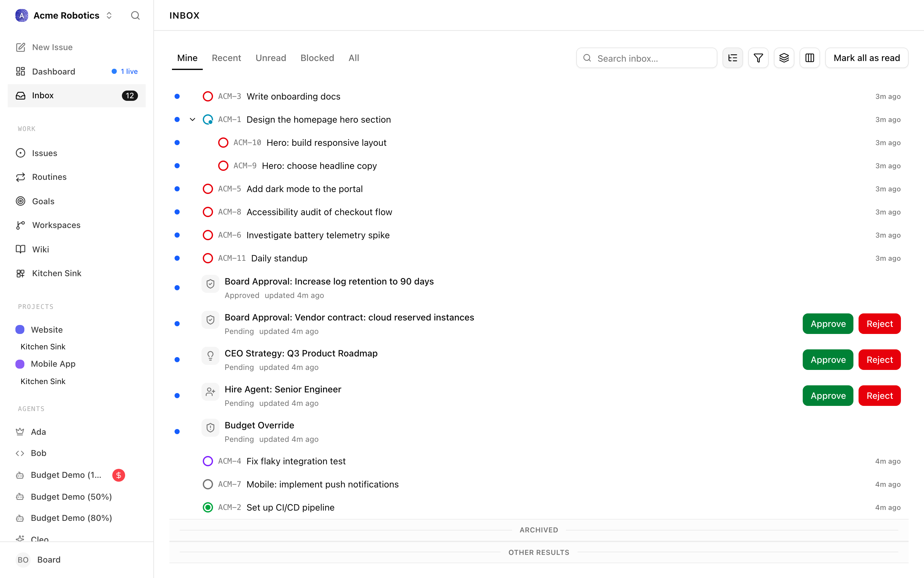
Task: Open Kitchen Sink under Work
Action: coord(76,273)
